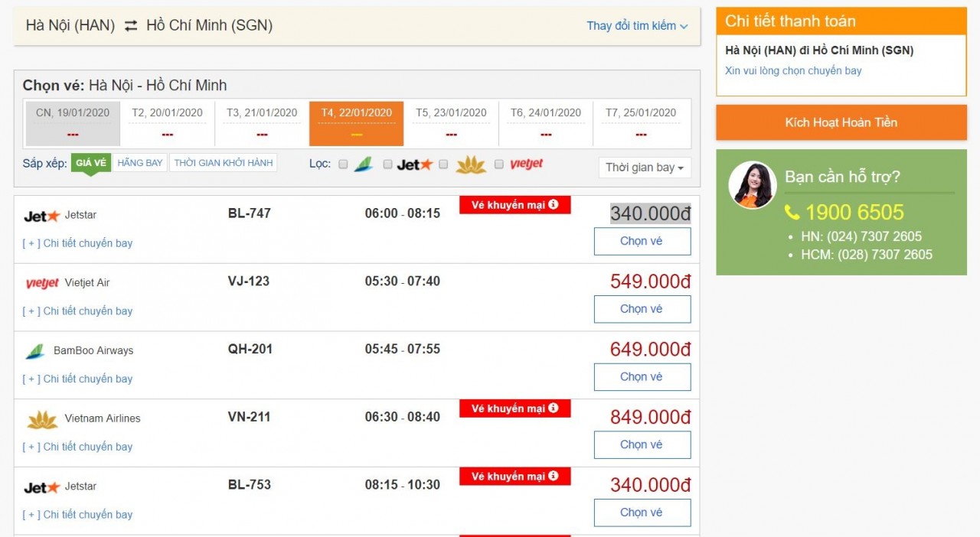Click Kích Hoạt Hoàn Tiền button
The image size is (980, 537).
click(x=841, y=122)
